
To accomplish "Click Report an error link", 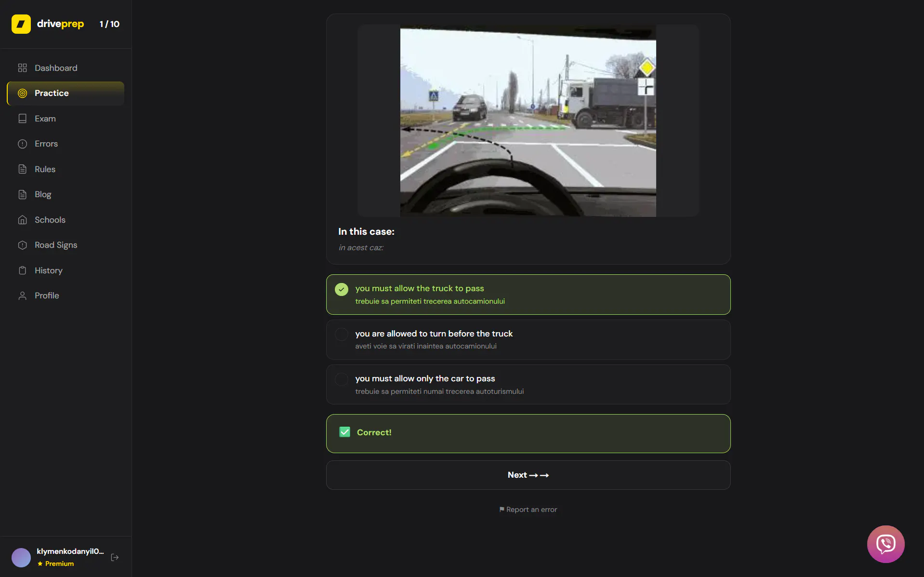I will [528, 510].
